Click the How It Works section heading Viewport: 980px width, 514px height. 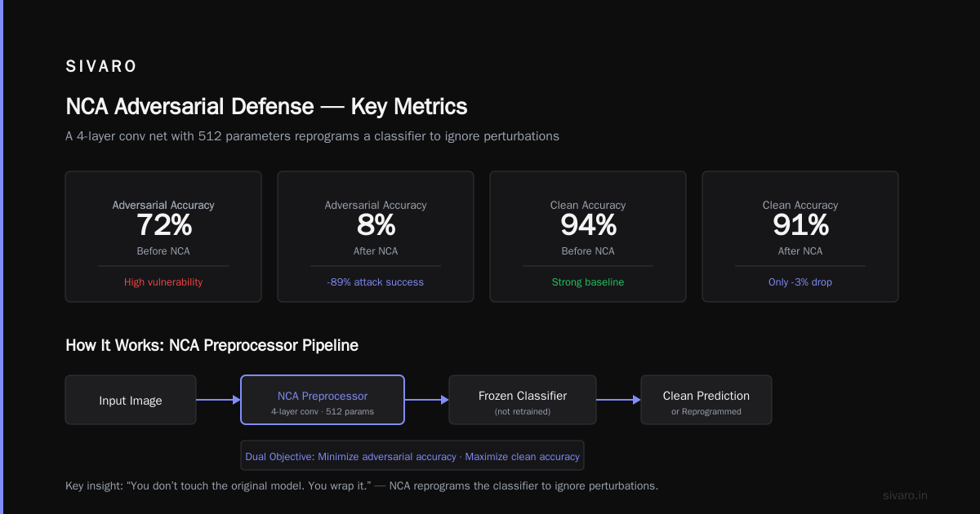point(212,345)
